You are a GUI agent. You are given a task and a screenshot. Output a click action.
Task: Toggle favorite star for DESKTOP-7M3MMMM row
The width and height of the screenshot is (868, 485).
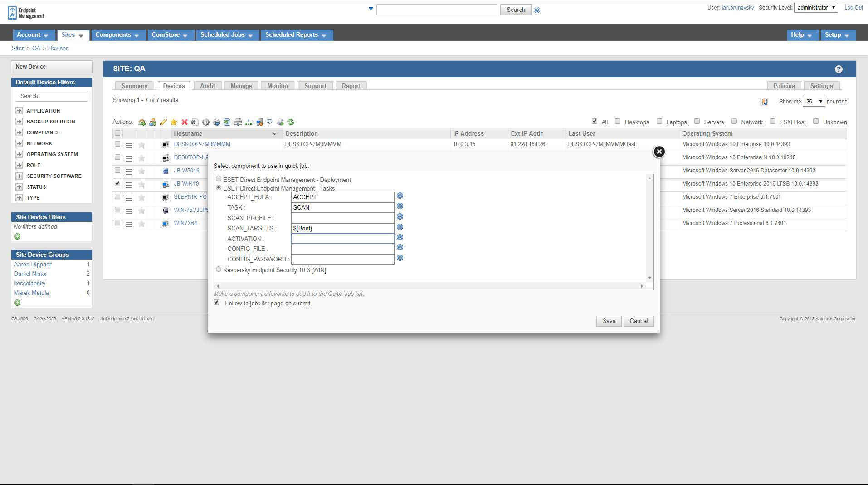[141, 145]
